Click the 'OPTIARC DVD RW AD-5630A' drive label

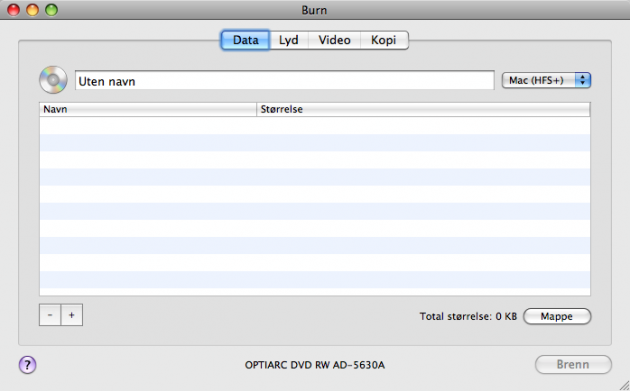tap(315, 365)
